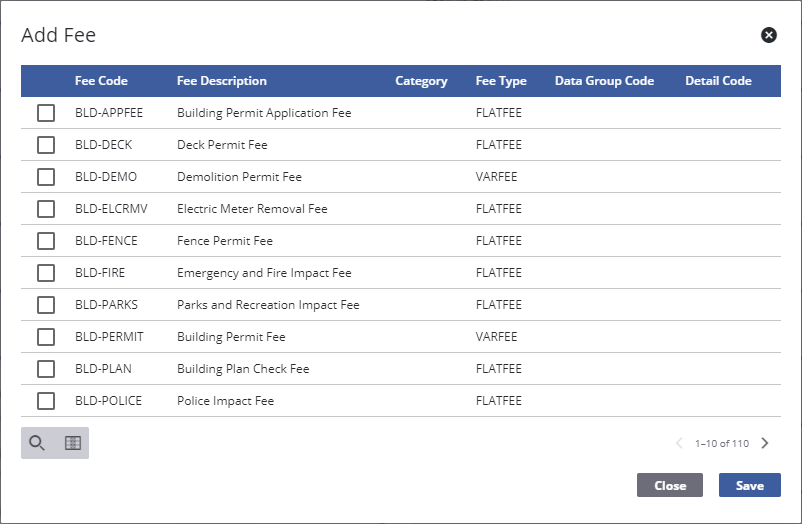Select the Deck Permit Fee row
The height and width of the screenshot is (524, 802).
tap(222, 145)
